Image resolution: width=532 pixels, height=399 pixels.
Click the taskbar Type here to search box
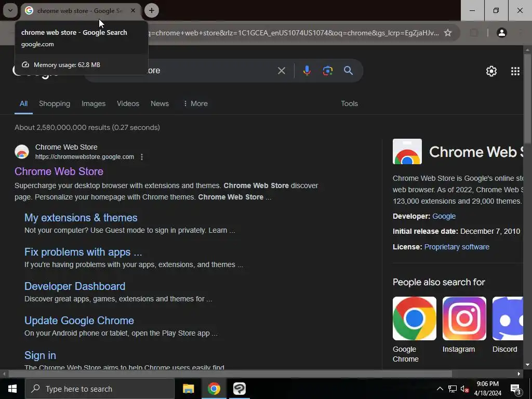(100, 389)
